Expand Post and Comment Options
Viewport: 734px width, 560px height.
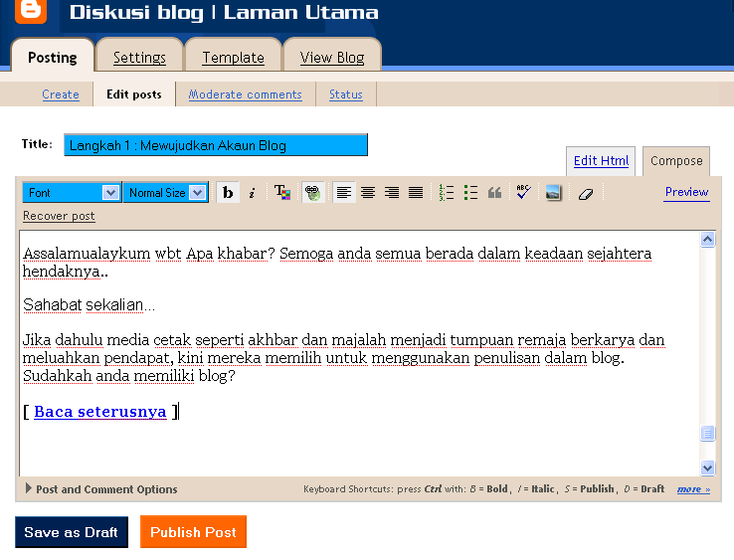pos(101,488)
